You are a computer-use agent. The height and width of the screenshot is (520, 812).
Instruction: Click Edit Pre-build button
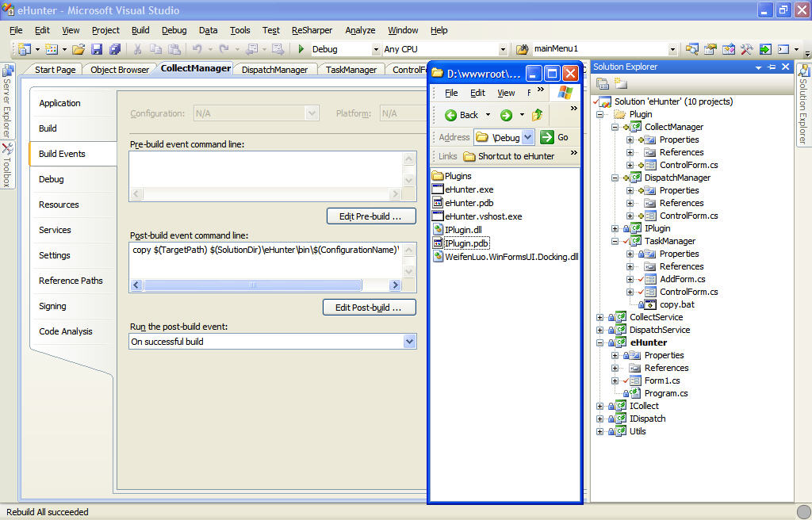tap(371, 216)
